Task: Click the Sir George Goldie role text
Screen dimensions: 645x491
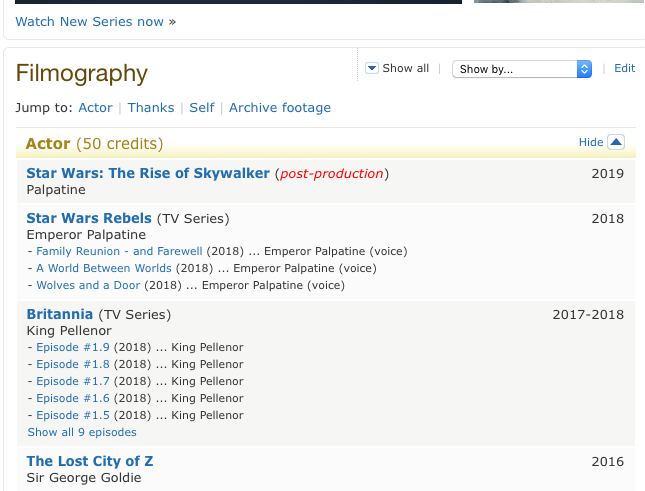Action: (x=84, y=478)
